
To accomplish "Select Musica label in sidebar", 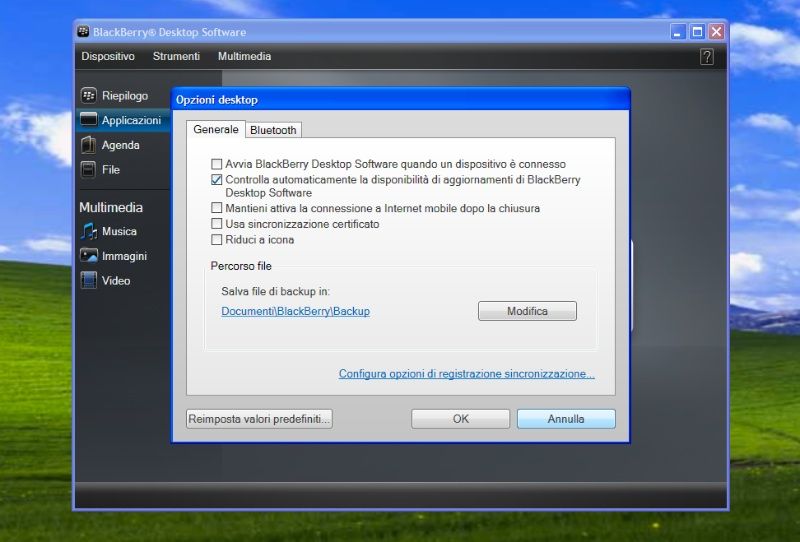I will (x=119, y=231).
